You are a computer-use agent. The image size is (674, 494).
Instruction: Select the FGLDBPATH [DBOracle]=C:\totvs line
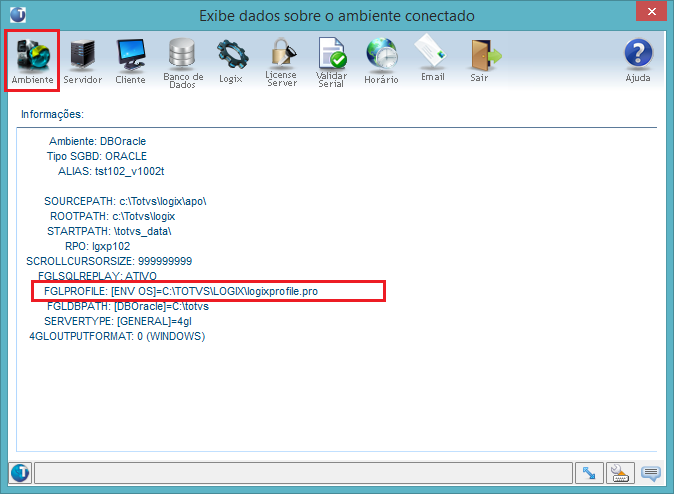(128, 306)
